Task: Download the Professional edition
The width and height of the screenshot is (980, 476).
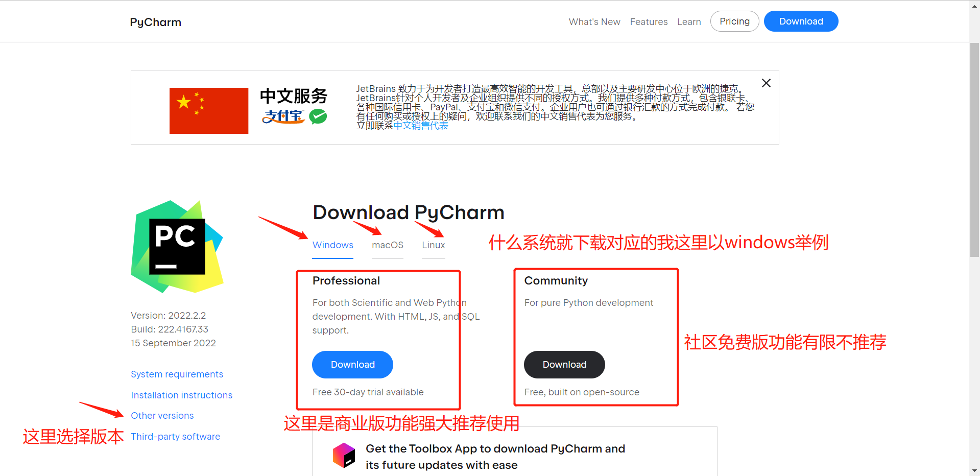Action: tap(352, 365)
